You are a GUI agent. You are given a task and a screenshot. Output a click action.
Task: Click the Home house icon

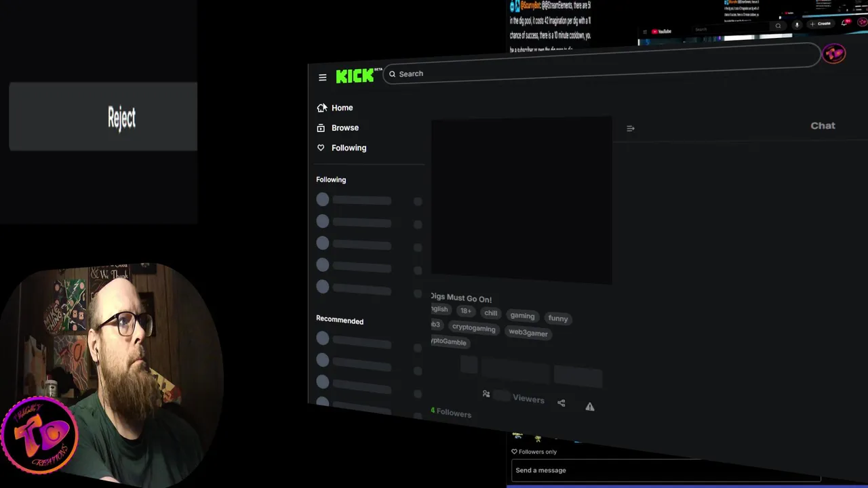click(321, 108)
